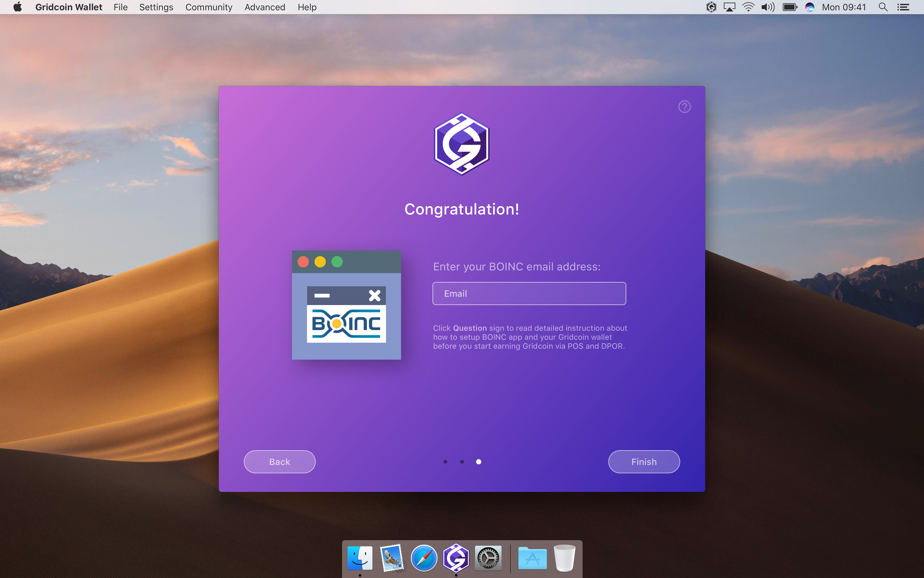Check the battery status icon
The height and width of the screenshot is (578, 924).
(790, 7)
